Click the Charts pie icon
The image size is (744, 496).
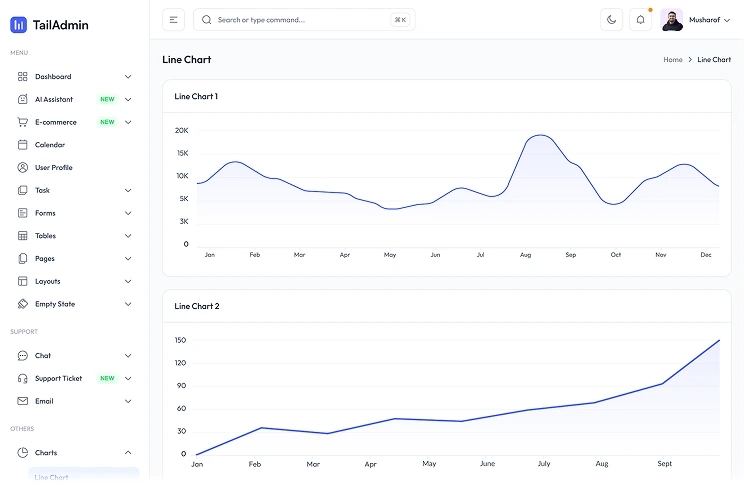click(x=22, y=453)
